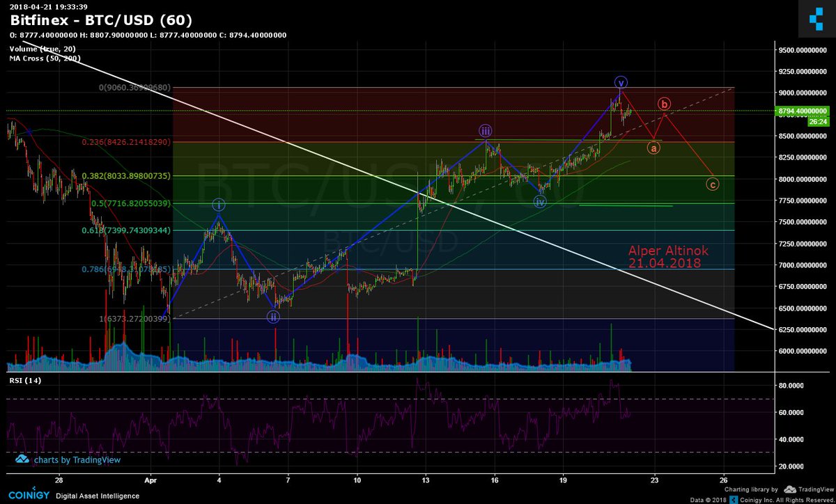Click the 80.0000 RSI axis label
Screen dimensions: 836x504
pyautogui.click(x=792, y=385)
